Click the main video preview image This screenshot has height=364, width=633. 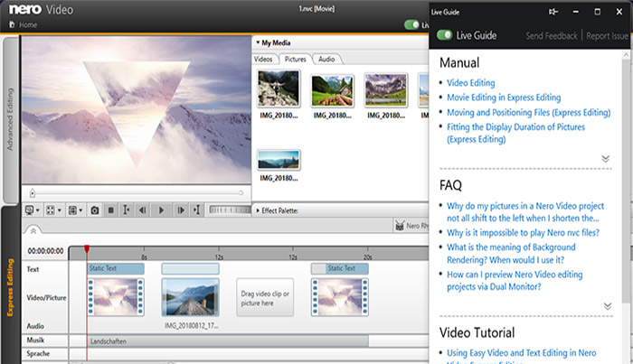[x=137, y=110]
